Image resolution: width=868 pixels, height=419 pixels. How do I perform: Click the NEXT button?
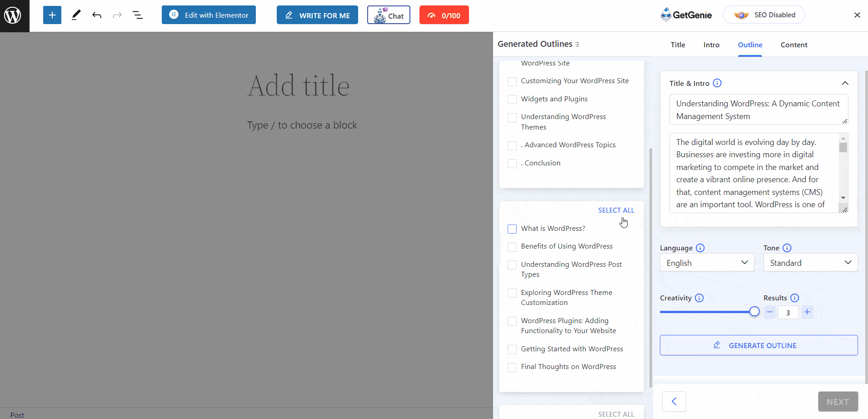point(838,402)
